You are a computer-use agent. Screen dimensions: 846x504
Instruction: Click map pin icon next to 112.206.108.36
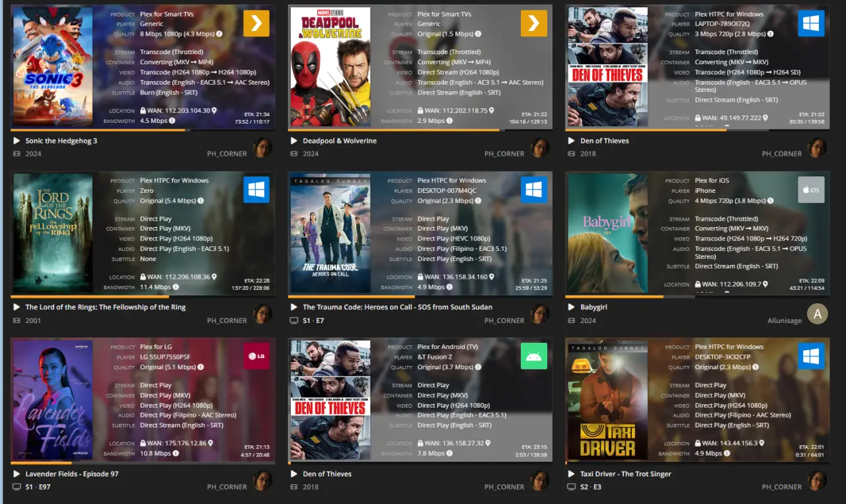(x=214, y=277)
